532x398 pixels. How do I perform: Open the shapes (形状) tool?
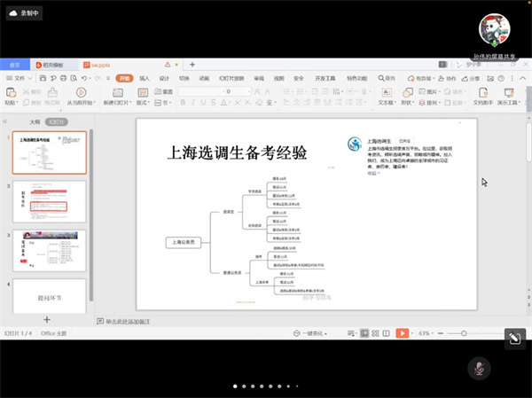408,92
